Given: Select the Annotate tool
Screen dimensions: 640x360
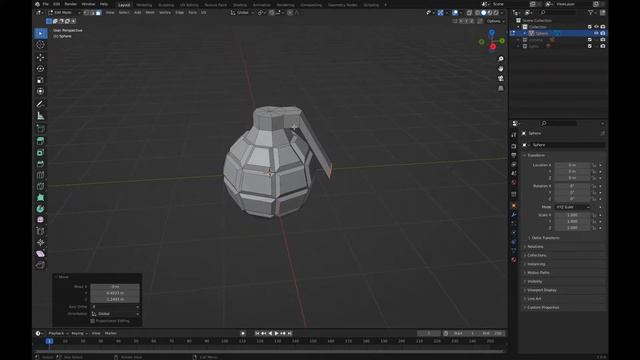Looking at the screenshot, I should click(x=40, y=104).
